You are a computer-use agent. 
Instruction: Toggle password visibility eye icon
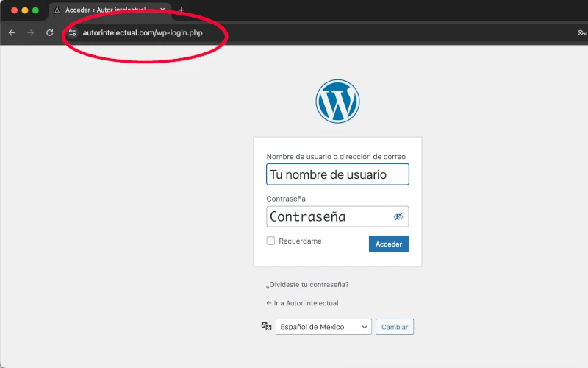click(398, 216)
